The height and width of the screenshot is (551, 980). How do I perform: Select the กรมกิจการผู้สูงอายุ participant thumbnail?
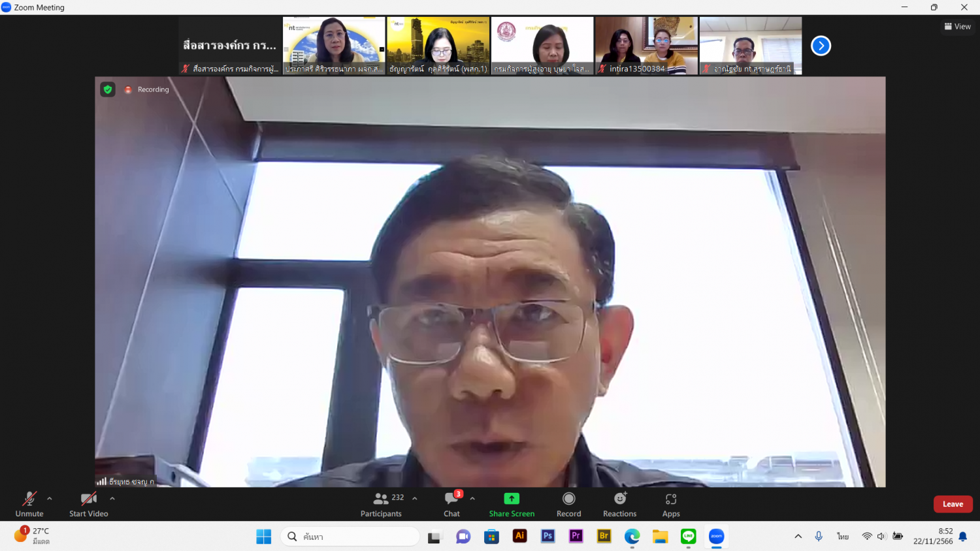(x=542, y=46)
